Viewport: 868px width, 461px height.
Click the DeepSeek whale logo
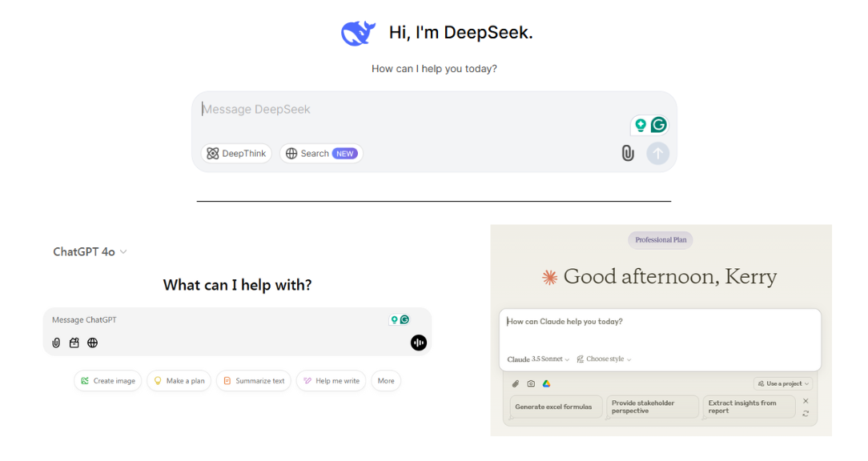point(358,32)
